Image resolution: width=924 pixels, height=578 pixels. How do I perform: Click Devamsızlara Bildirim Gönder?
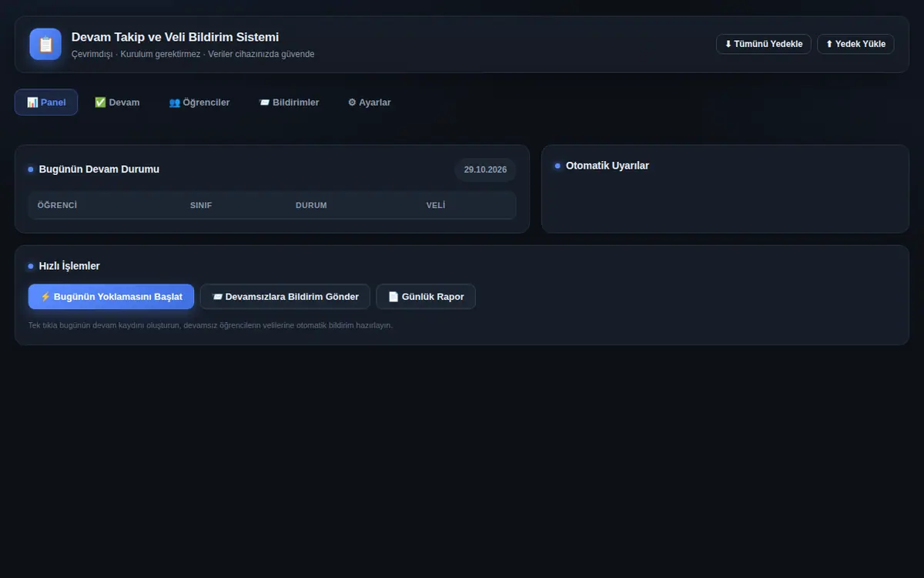pyautogui.click(x=285, y=297)
